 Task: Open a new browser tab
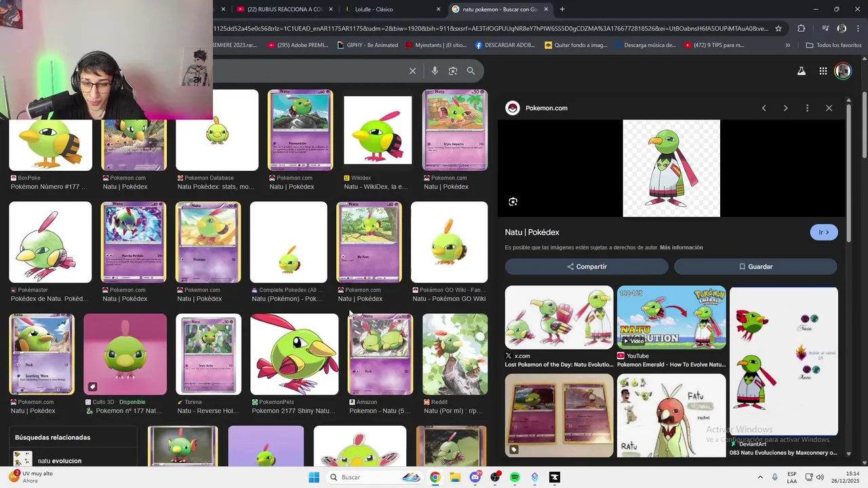562,9
